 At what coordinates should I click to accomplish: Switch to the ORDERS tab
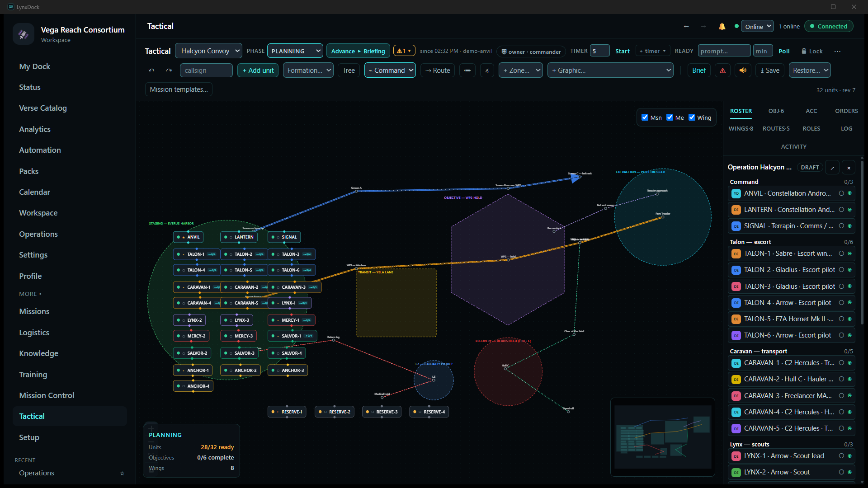(846, 111)
